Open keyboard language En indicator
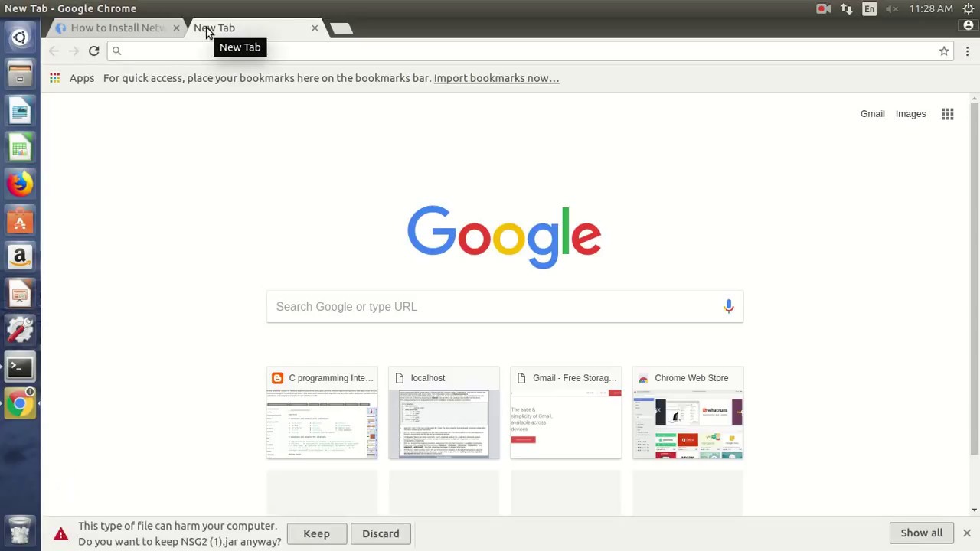The image size is (980, 551). pos(869,8)
